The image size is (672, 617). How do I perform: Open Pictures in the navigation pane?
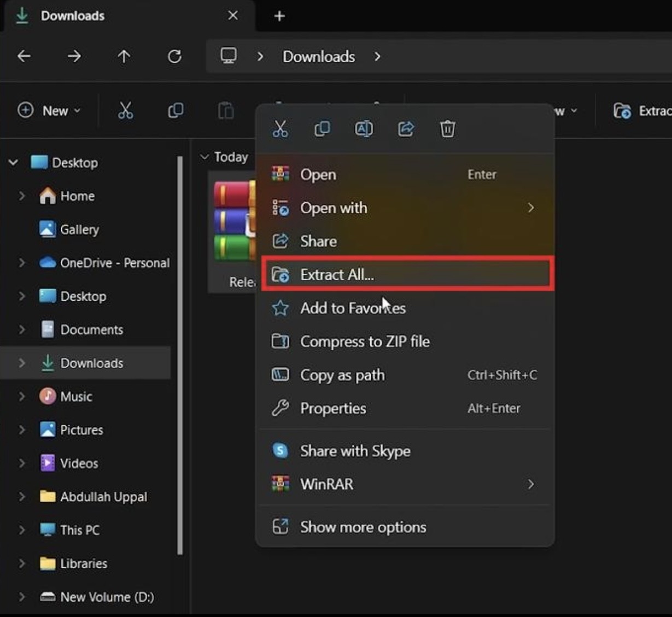coord(71,430)
